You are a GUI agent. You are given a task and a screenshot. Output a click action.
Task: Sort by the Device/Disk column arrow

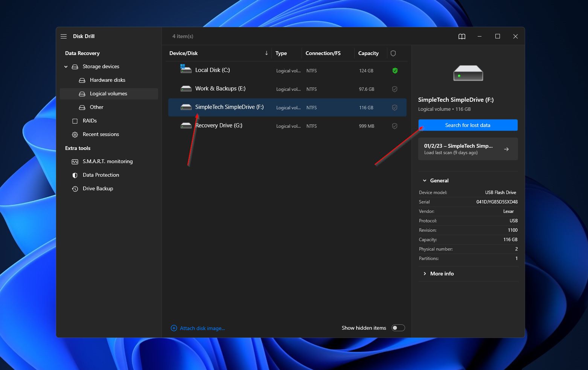(267, 53)
